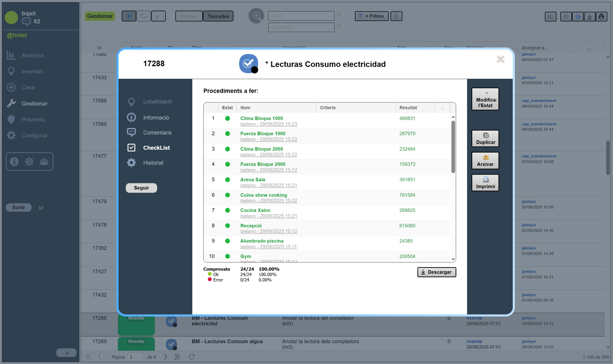This screenshot has width=613, height=364.
Task: Select the CheckList tab in dialog
Action: (156, 148)
